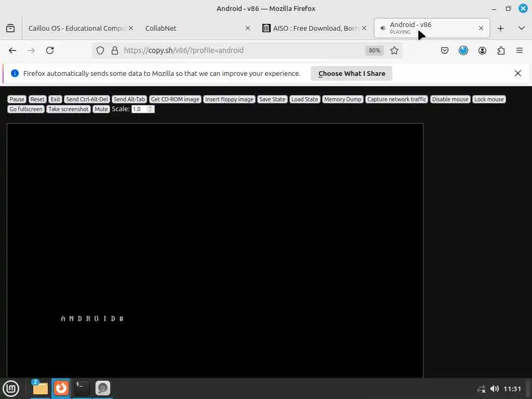Start Capture network traffic
532x399 pixels.
point(396,99)
